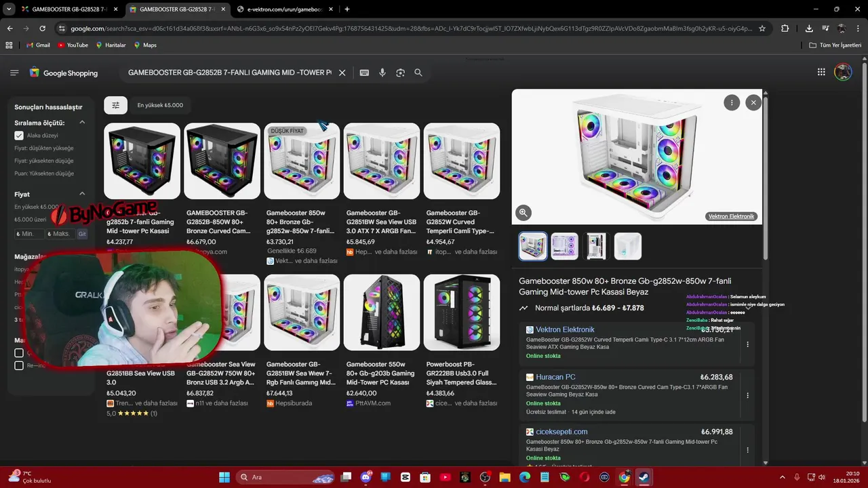868x488 pixels.
Task: Apply the price range with Git button
Action: point(82,233)
